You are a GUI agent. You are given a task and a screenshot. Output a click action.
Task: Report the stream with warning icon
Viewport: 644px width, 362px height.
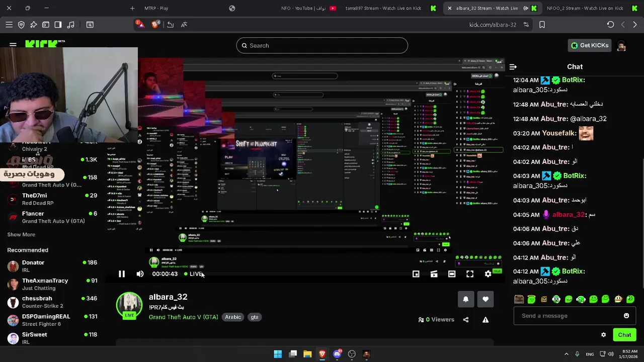click(486, 320)
